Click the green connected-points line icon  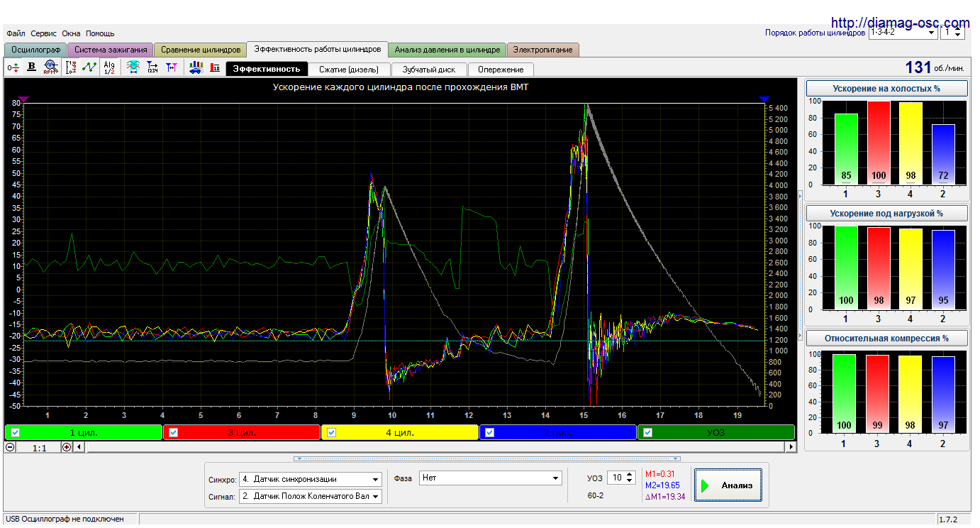(89, 67)
